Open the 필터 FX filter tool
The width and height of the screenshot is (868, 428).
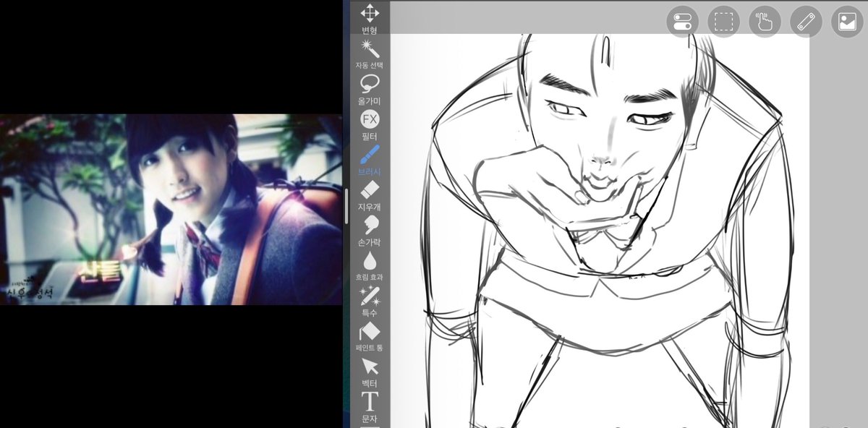pyautogui.click(x=370, y=125)
